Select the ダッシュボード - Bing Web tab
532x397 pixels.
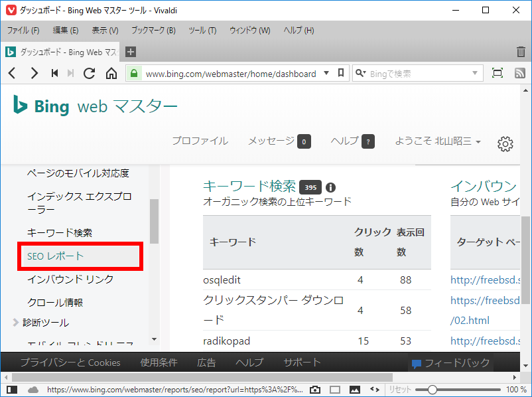click(60, 52)
